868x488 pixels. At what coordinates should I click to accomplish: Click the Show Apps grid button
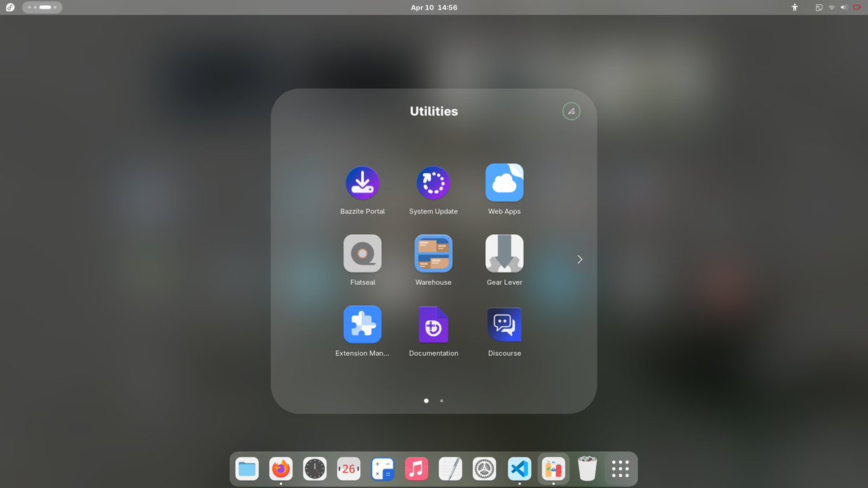tap(620, 469)
